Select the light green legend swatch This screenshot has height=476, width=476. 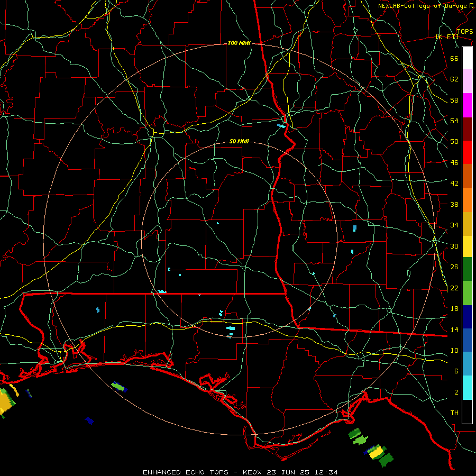click(467, 293)
